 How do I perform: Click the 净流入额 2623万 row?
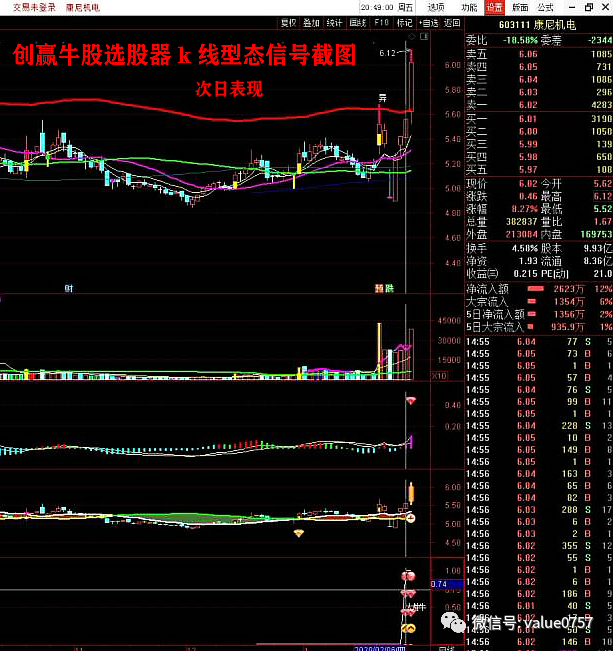[539, 289]
